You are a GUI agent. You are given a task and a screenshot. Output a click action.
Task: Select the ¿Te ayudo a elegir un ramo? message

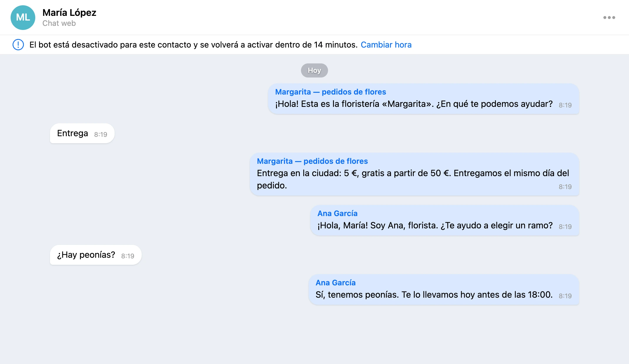[x=444, y=220]
